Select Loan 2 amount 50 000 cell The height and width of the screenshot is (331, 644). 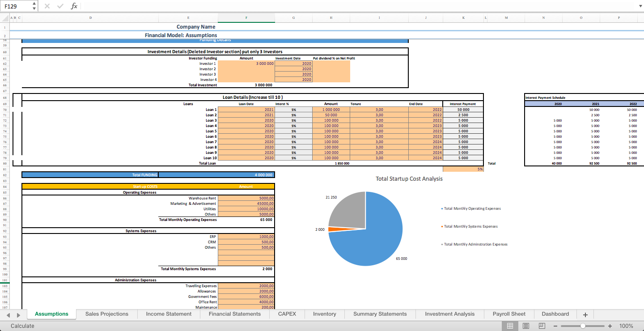coord(331,115)
